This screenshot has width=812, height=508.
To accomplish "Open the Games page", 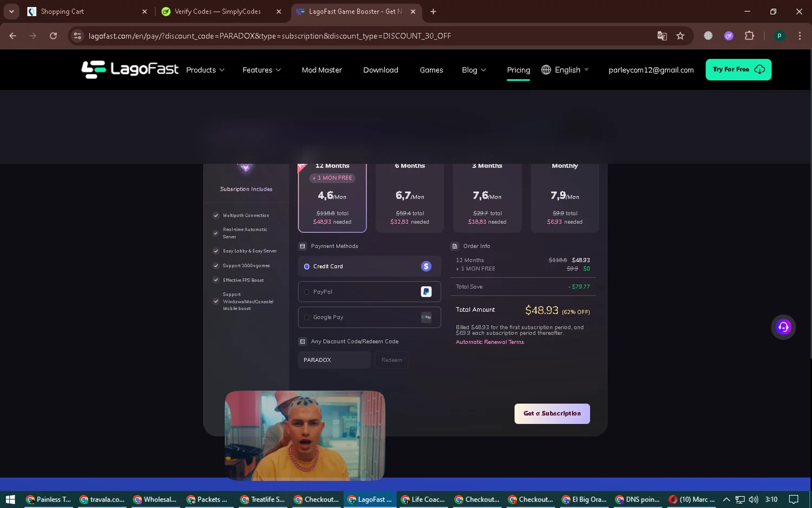I will 431,70.
